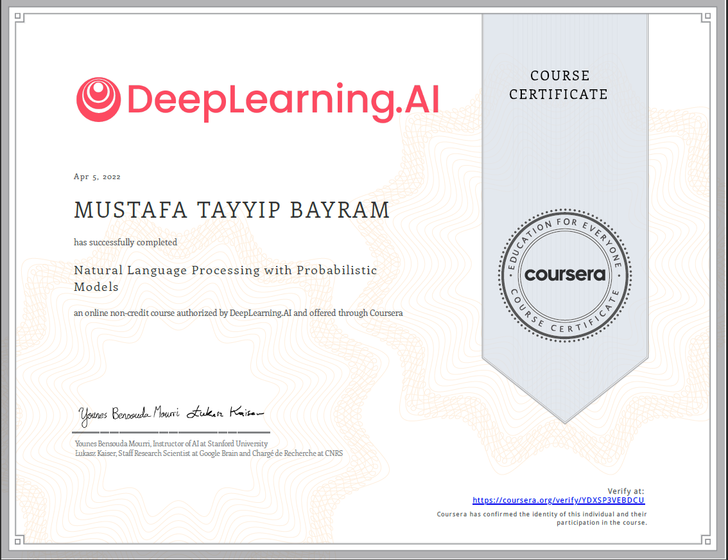Screen dimensions: 728x560
Task: Click the red concentric circles emblem
Action: pyautogui.click(x=97, y=98)
